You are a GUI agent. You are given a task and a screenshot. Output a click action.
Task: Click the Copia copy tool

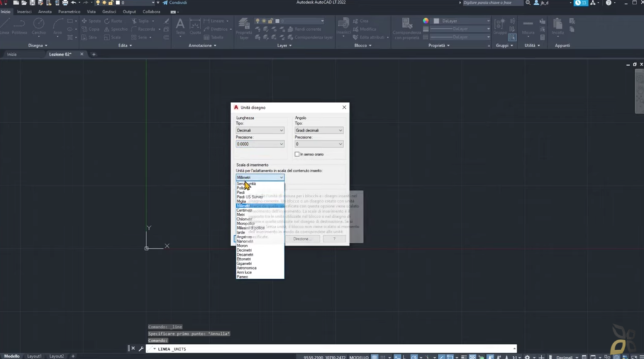click(91, 29)
